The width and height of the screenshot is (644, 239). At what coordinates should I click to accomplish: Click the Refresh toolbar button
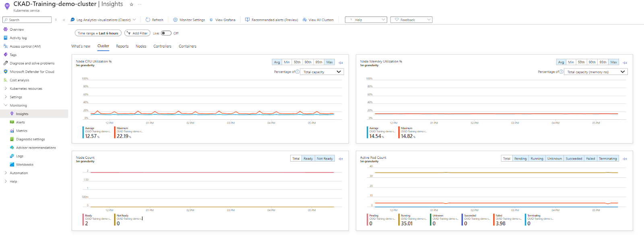coord(155,20)
